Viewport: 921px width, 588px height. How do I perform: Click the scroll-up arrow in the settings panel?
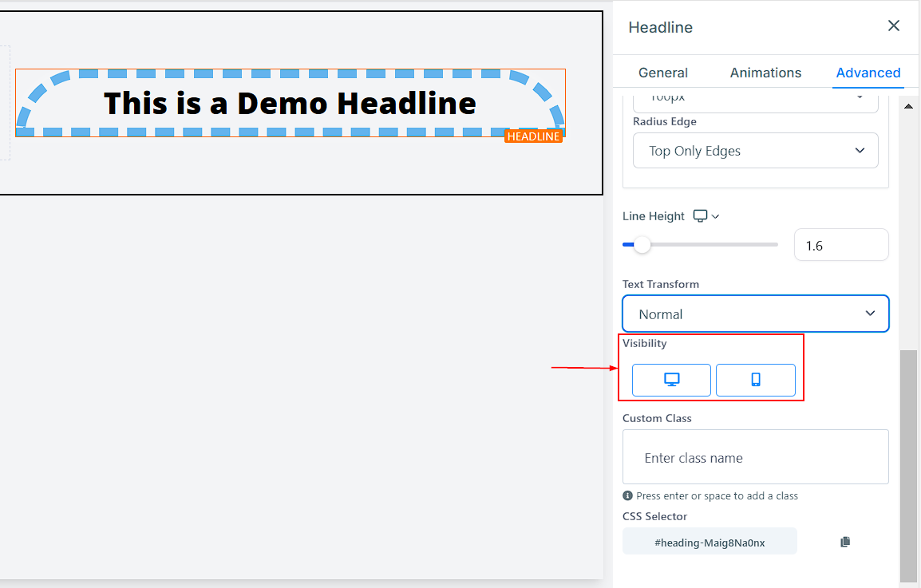point(909,106)
